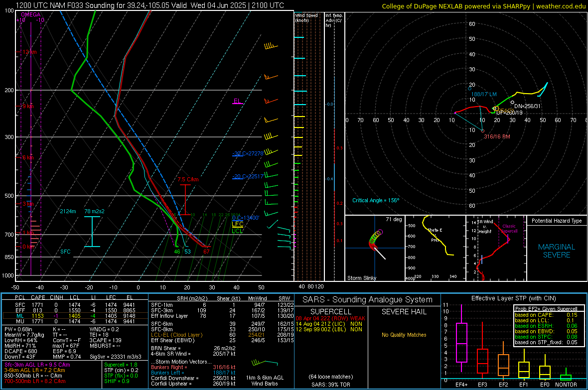This screenshot has height=390, width=588.
Task: Click the red 7.5 C/km lapse rate label
Action: [x=188, y=179]
